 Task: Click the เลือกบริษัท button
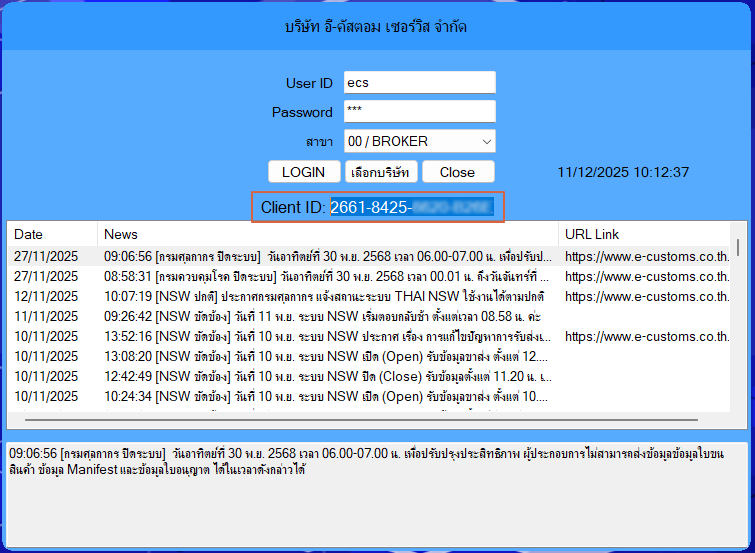click(379, 172)
